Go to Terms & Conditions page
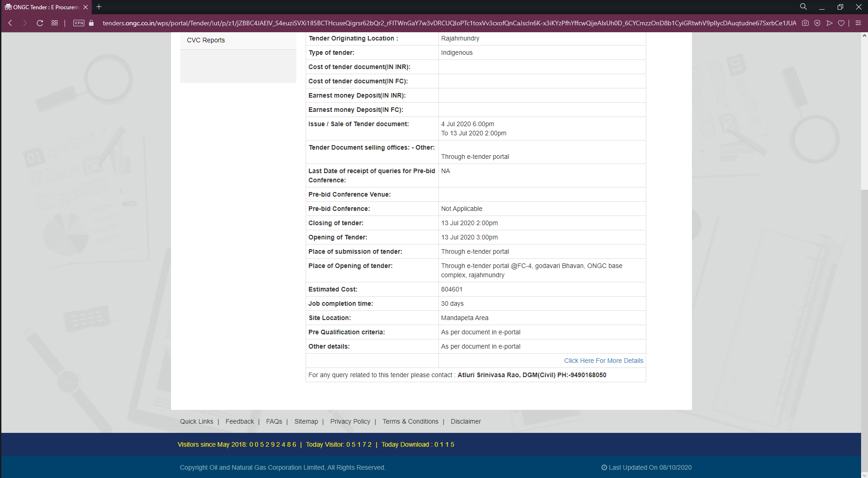 [410, 421]
